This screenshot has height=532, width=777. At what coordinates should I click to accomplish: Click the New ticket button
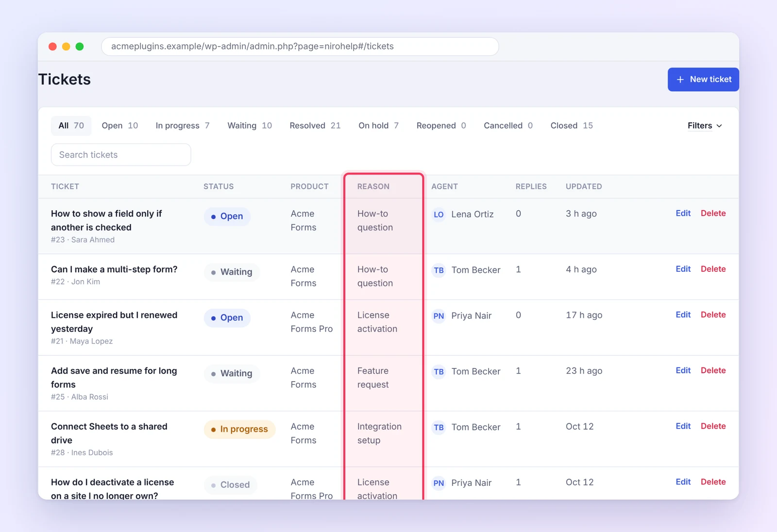(x=703, y=80)
